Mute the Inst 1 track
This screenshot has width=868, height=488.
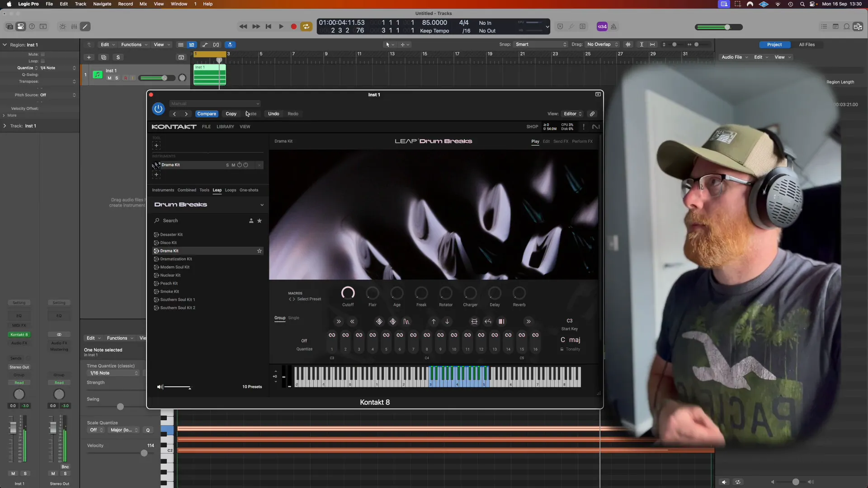(109, 79)
